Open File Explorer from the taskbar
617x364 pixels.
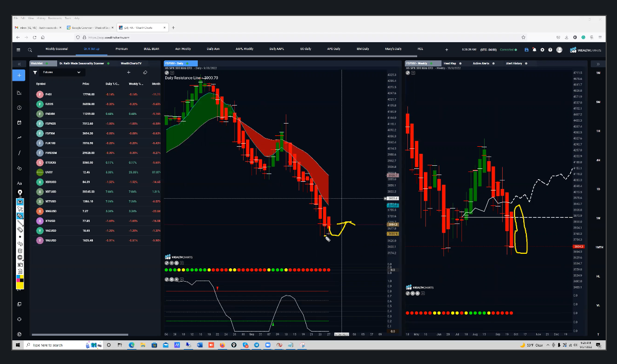pos(143,345)
